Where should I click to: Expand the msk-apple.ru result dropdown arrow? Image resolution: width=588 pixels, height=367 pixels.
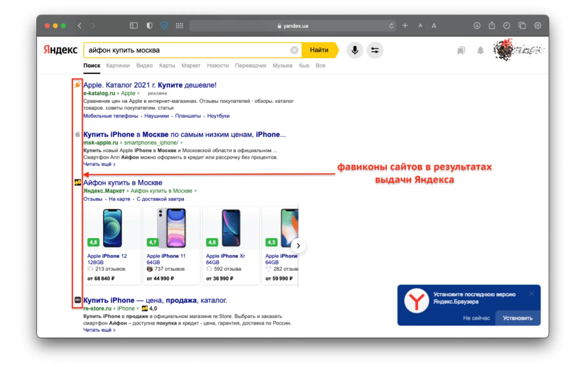coord(181,143)
